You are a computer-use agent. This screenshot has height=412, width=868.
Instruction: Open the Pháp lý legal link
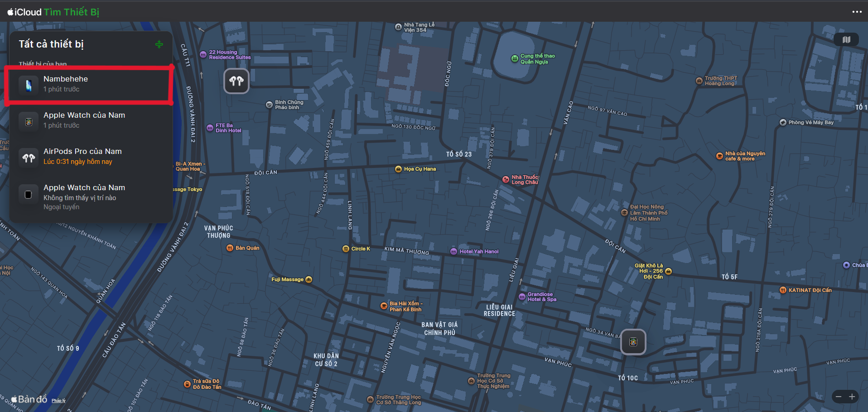click(x=58, y=401)
